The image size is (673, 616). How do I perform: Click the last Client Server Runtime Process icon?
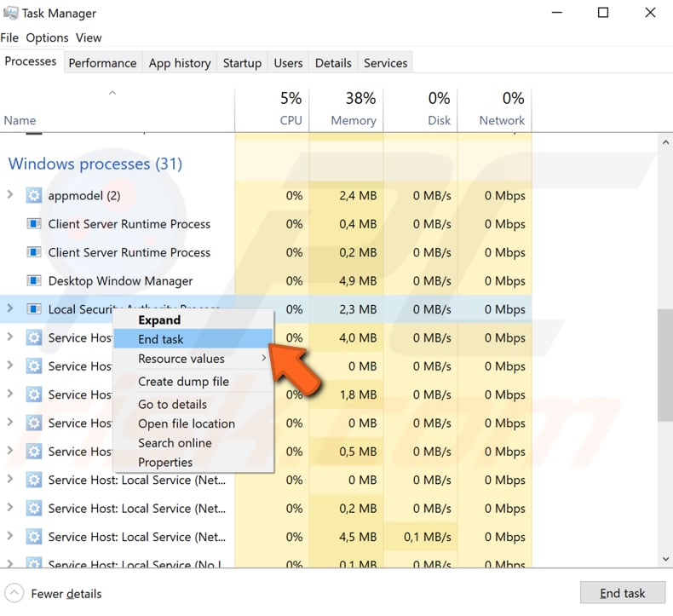coord(34,253)
